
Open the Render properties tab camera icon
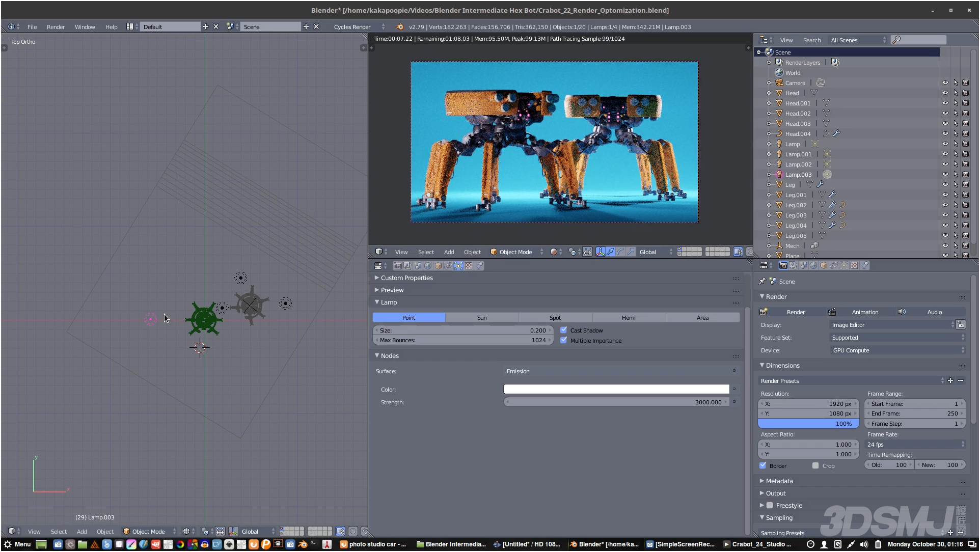tap(783, 266)
